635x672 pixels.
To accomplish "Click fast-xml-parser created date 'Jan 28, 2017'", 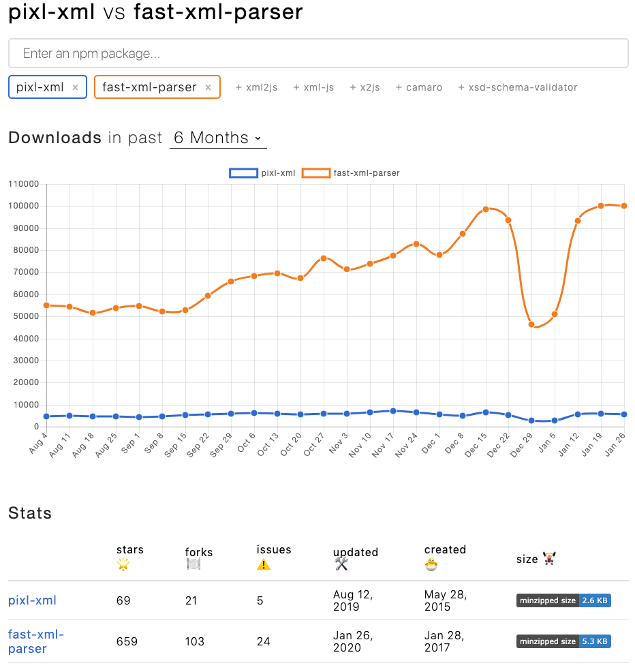I will [444, 641].
